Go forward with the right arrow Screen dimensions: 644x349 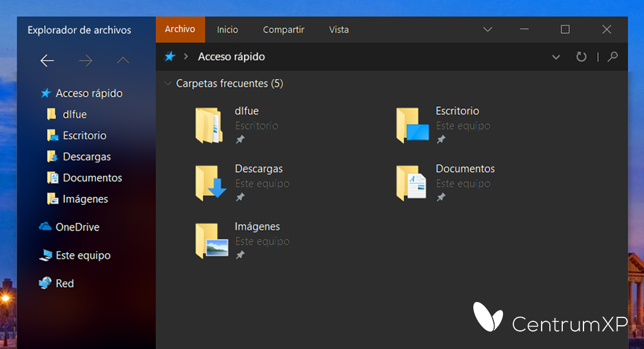(86, 61)
